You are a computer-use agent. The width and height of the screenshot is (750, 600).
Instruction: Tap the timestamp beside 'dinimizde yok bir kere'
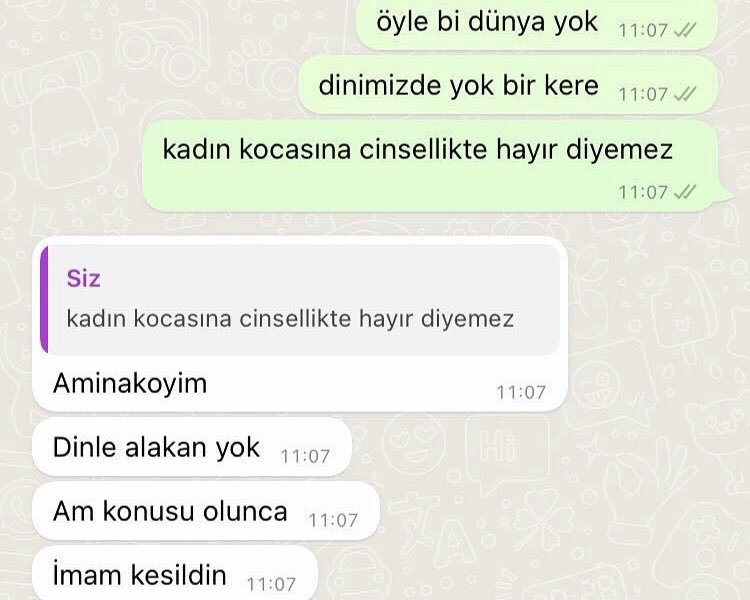pos(643,94)
